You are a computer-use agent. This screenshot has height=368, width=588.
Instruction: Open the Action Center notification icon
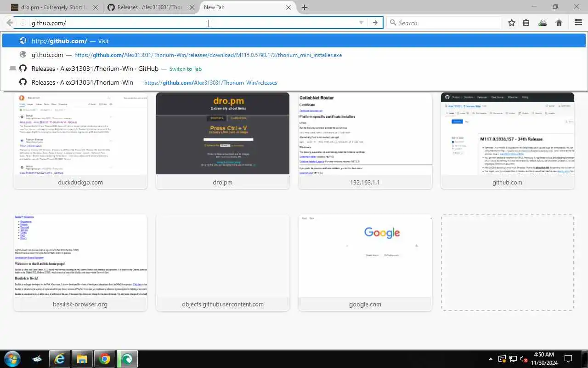pyautogui.click(x=568, y=359)
